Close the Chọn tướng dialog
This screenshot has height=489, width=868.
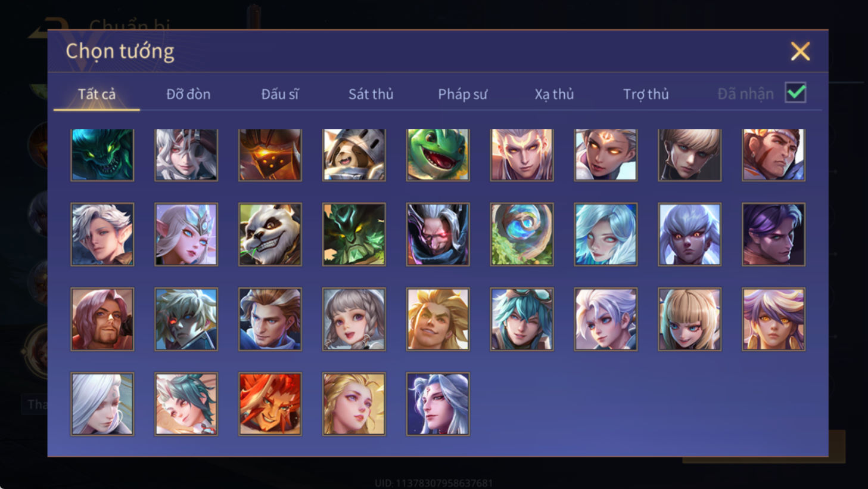pyautogui.click(x=800, y=51)
